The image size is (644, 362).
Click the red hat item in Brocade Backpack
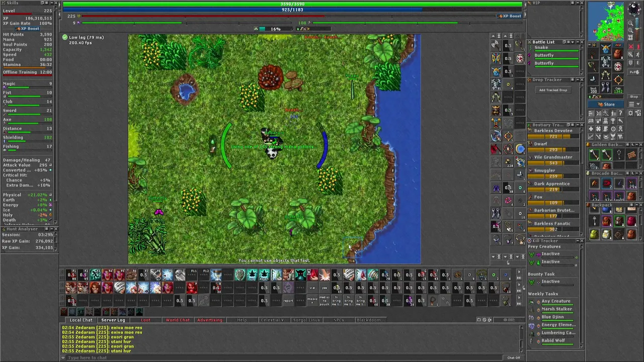[606, 183]
